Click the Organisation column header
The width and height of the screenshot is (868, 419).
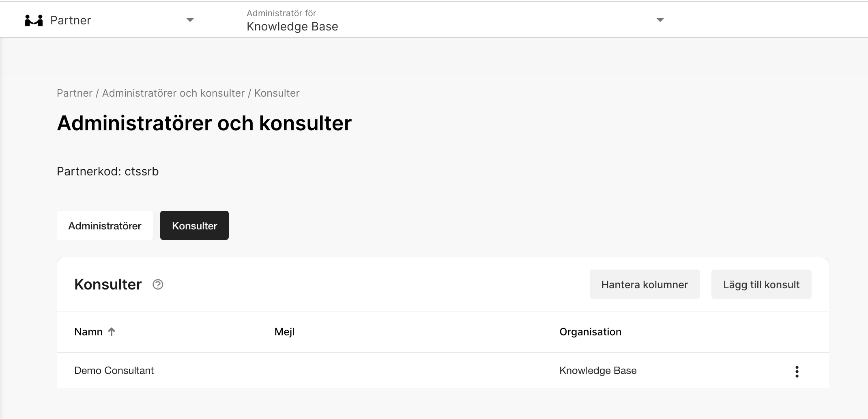click(590, 332)
